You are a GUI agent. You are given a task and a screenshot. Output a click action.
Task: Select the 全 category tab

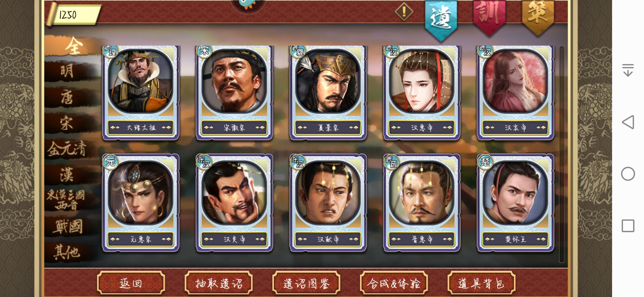coord(73,47)
